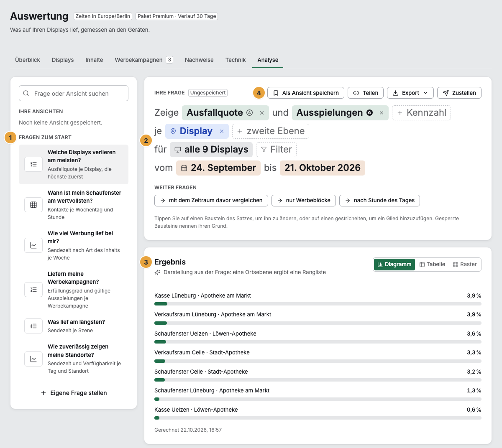
Task: Select question 'Wie zuverlässig zeigen meine Standorte?'
Action: [74, 359]
